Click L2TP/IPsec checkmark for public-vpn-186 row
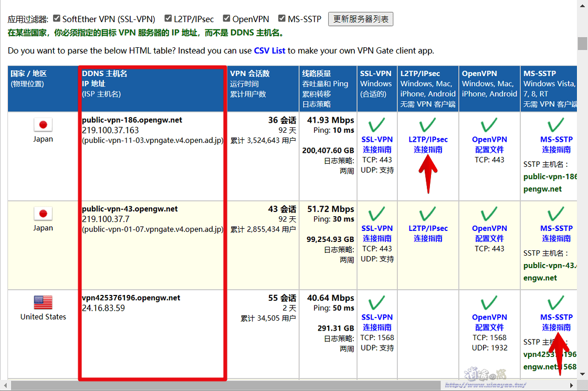This screenshot has height=391, width=588. [427, 125]
